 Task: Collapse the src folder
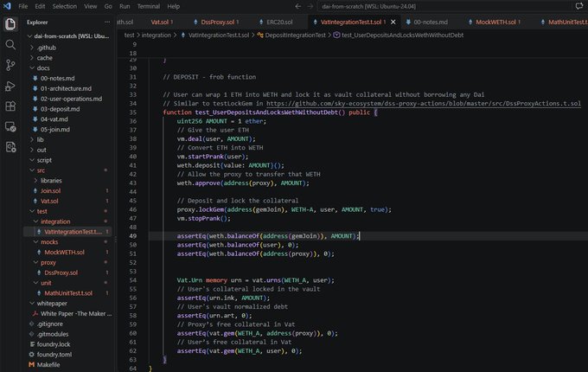tap(67, 170)
